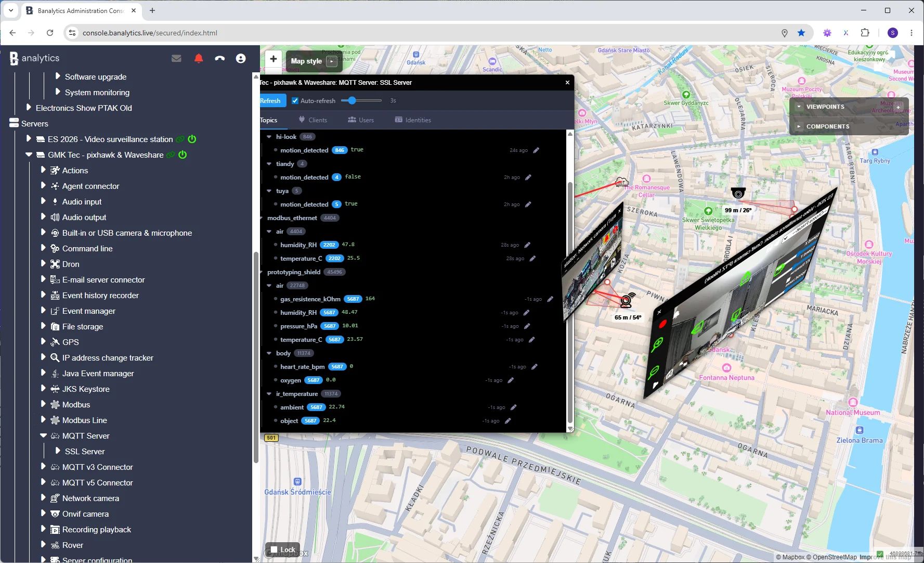Click the map plus button
This screenshot has width=924, height=563.
tap(274, 59)
